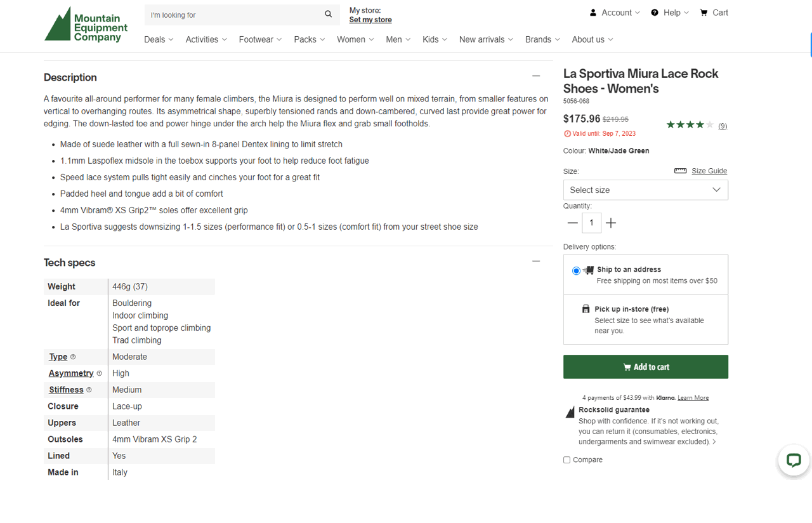Collapse the Description section
The image size is (812, 523).
point(536,76)
